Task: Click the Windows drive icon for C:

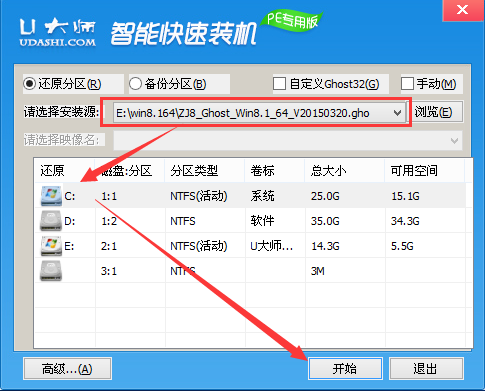Action: click(51, 196)
